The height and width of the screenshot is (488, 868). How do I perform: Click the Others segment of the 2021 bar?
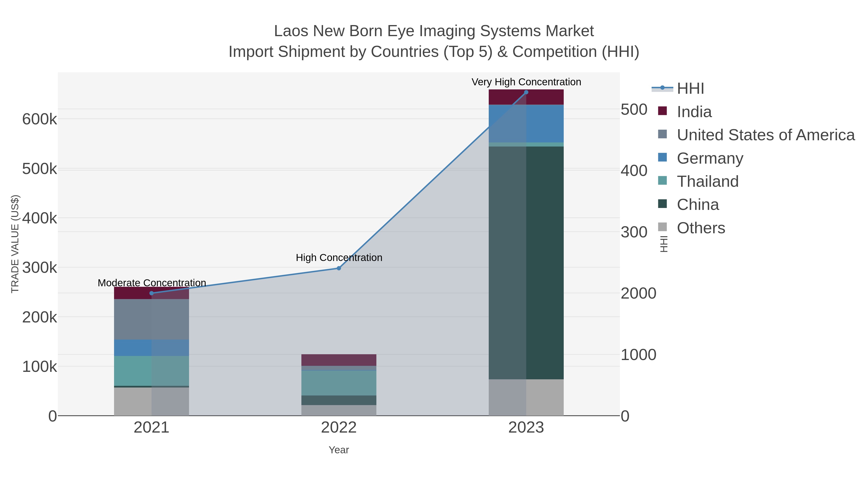(151, 402)
